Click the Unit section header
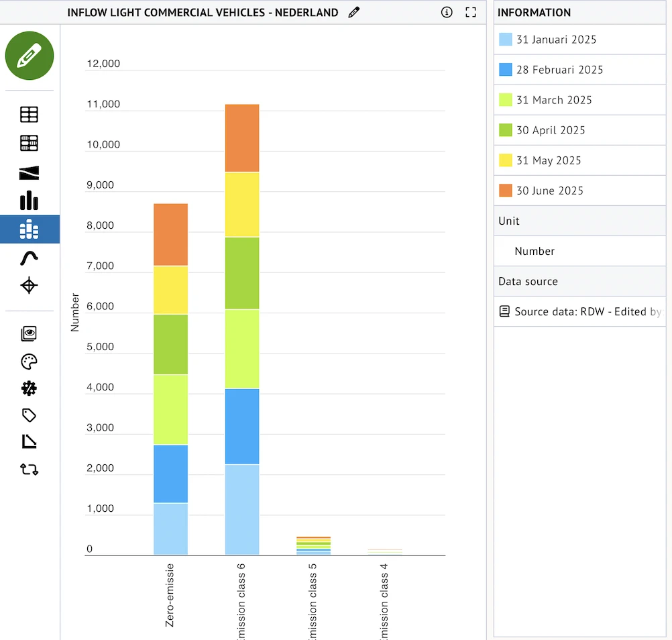 (x=579, y=221)
